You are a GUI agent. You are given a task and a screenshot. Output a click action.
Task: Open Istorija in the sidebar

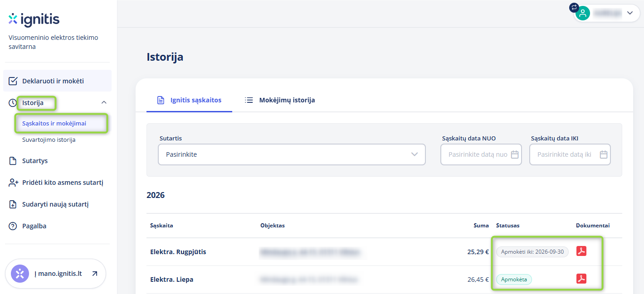point(33,103)
